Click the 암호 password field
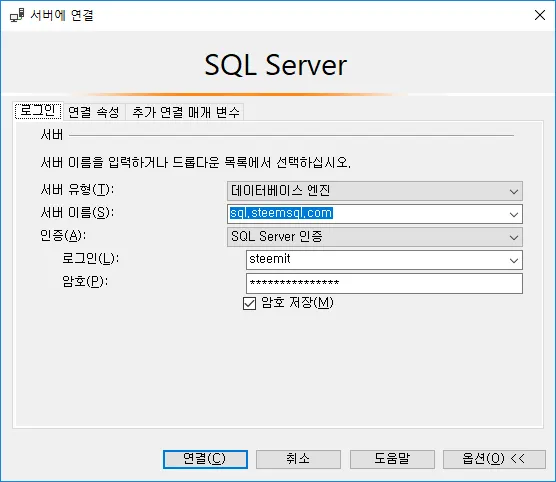This screenshot has width=556, height=482. point(384,283)
